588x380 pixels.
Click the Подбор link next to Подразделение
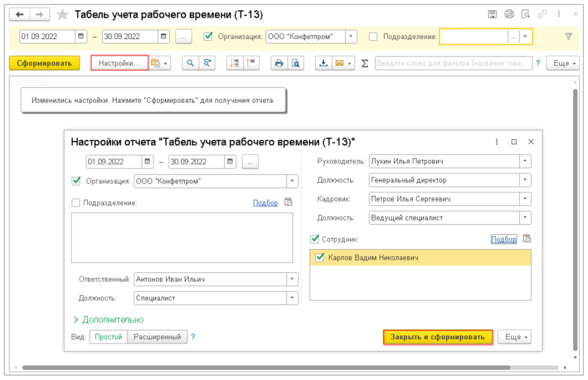coord(265,203)
